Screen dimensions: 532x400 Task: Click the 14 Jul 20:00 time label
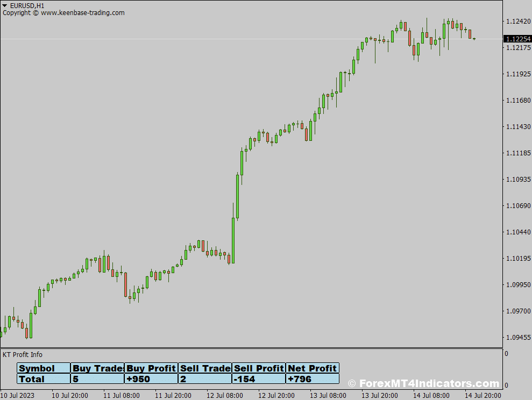click(483, 395)
